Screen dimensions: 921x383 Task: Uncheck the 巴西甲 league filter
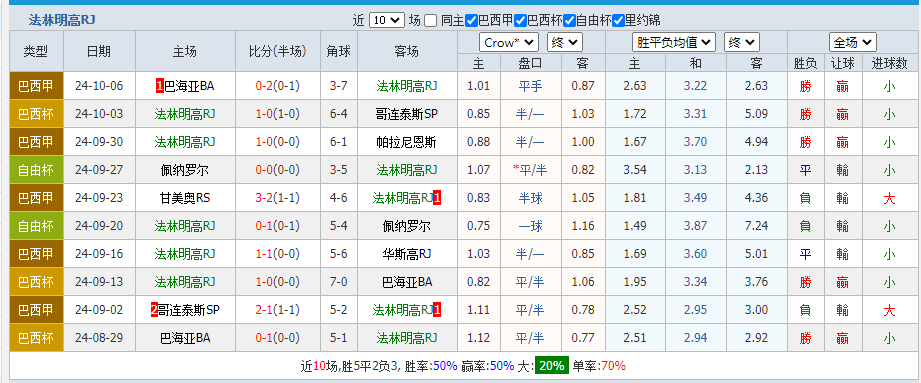(471, 21)
